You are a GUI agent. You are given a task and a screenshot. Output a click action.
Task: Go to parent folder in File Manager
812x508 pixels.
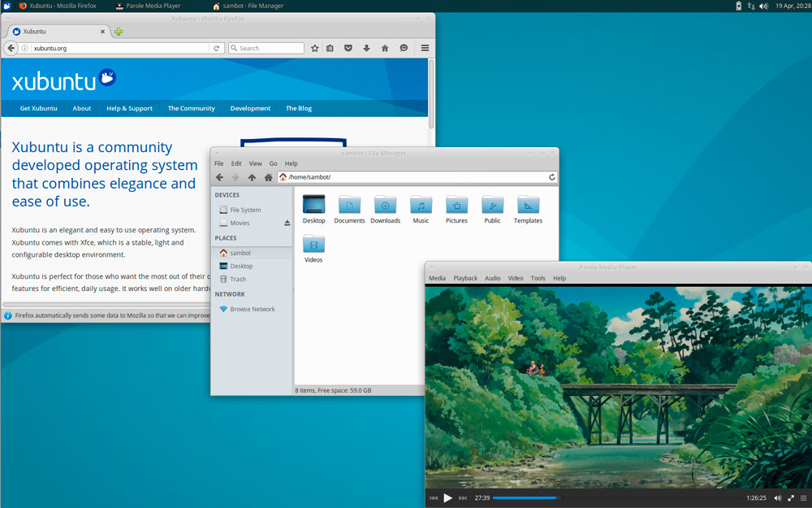pyautogui.click(x=252, y=177)
